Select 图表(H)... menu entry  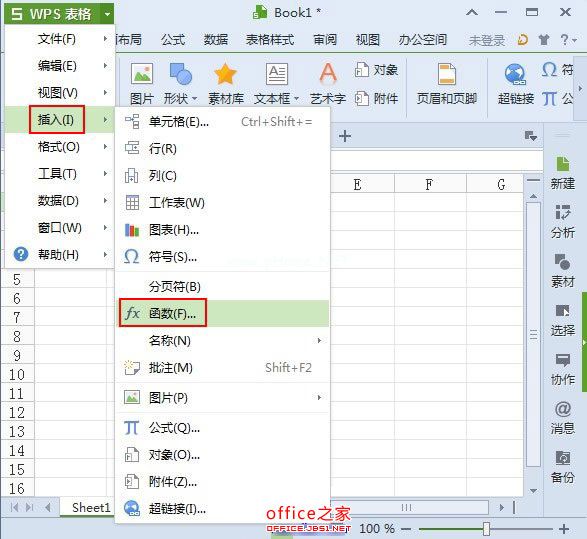223,229
